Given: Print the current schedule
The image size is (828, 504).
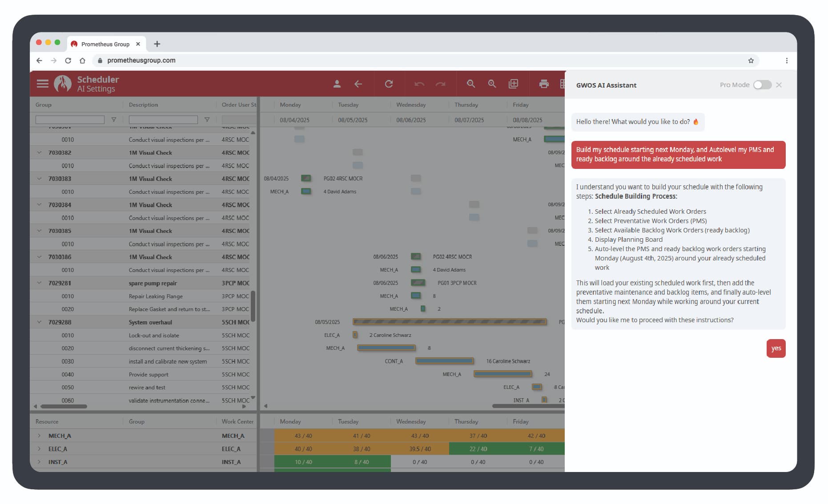Looking at the screenshot, I should [544, 84].
